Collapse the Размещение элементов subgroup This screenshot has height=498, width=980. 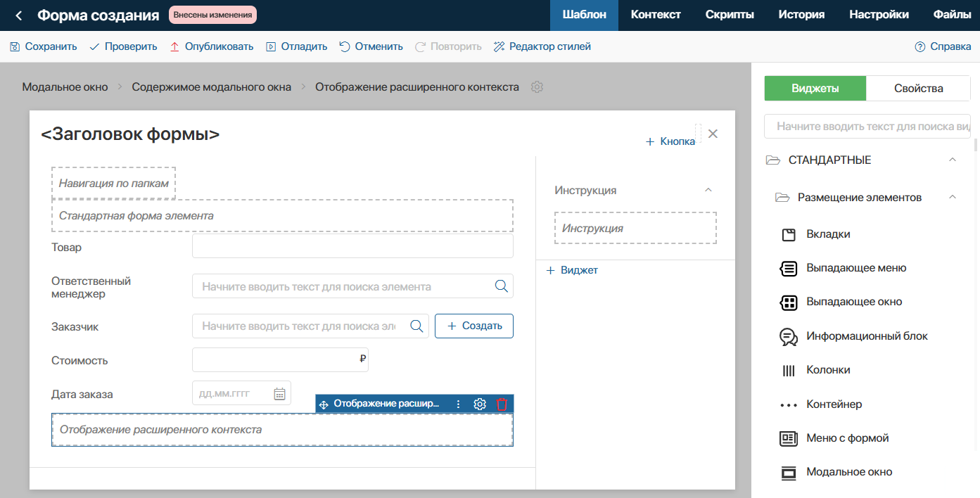953,197
